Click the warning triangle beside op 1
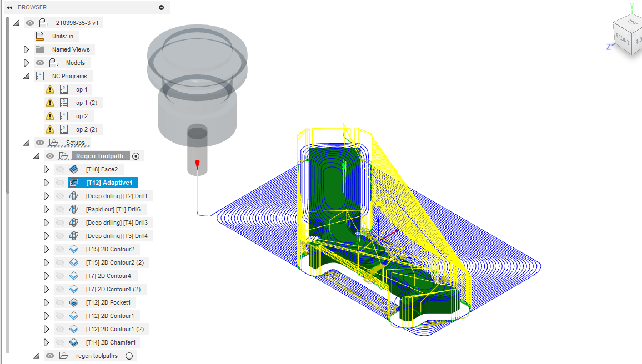Image resolution: width=642 pixels, height=364 pixels. point(50,89)
